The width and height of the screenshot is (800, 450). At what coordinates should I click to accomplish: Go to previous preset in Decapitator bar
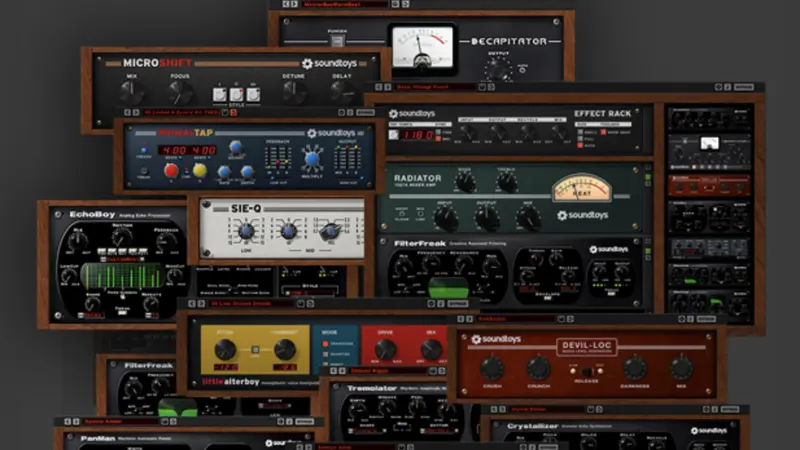pos(286,4)
